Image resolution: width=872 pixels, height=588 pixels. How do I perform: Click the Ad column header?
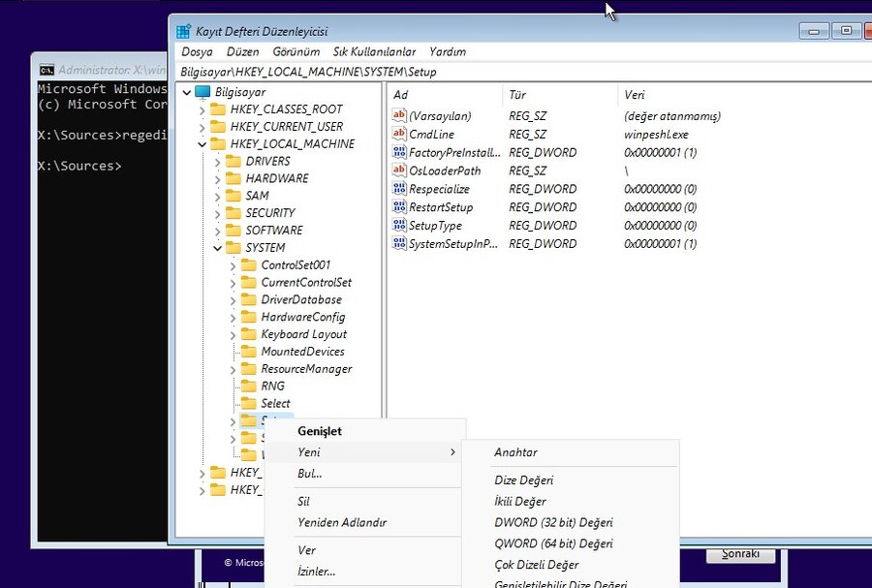pyautogui.click(x=445, y=95)
